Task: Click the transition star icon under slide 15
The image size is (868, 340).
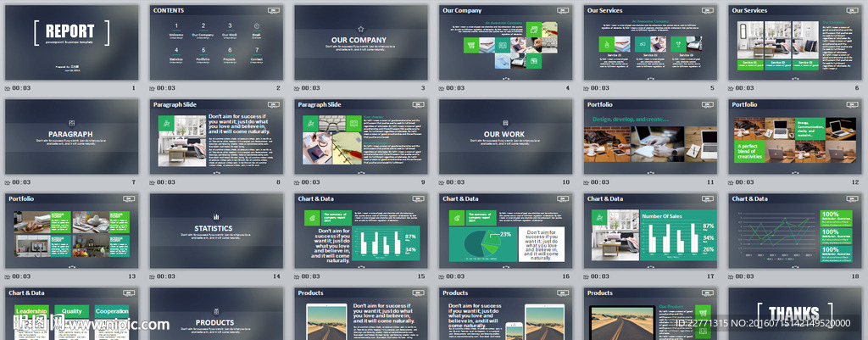Action: click(x=297, y=276)
